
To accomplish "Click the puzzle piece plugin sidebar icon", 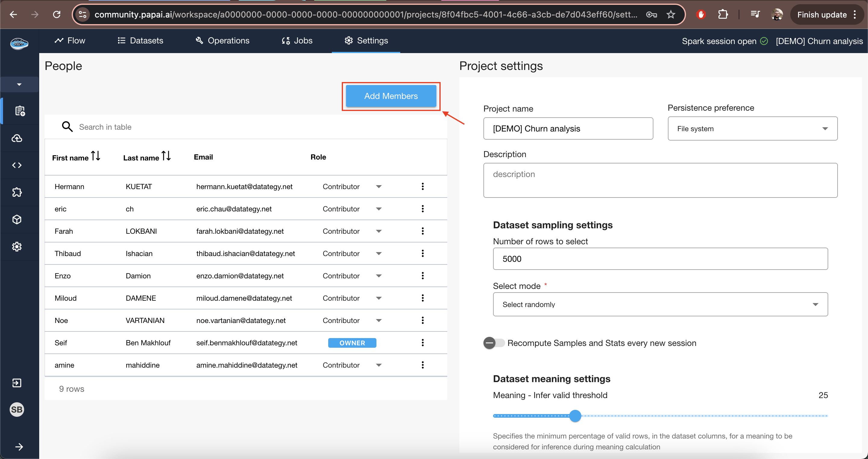I will pyautogui.click(x=17, y=192).
